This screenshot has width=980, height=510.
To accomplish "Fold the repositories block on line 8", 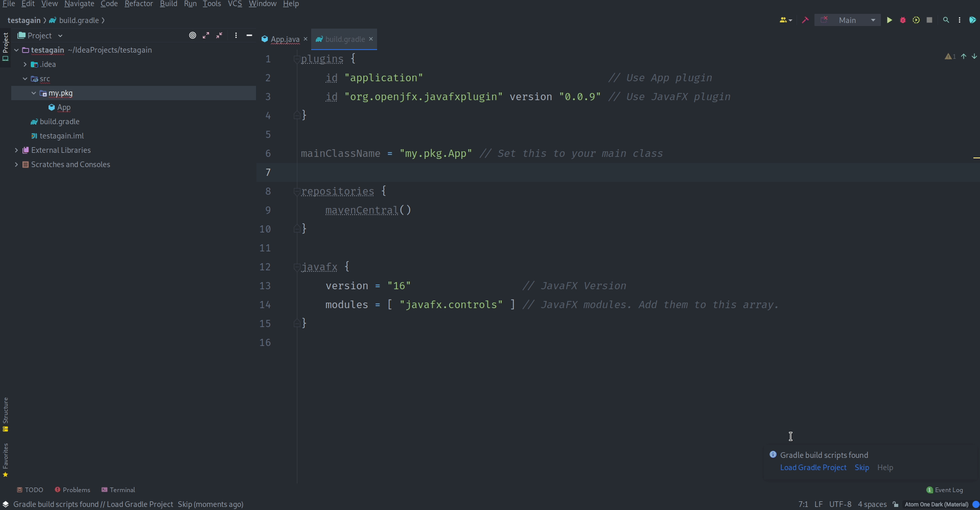I will click(x=296, y=192).
